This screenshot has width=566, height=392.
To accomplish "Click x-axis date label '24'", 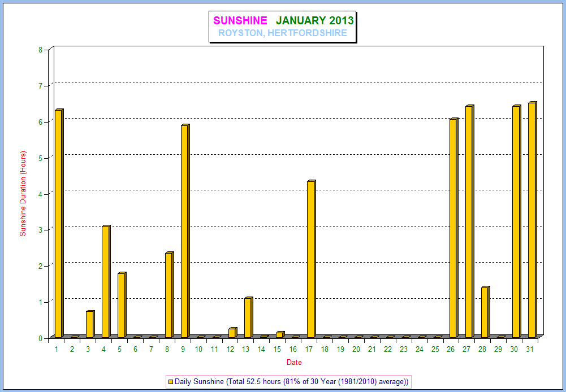I will click(420, 349).
